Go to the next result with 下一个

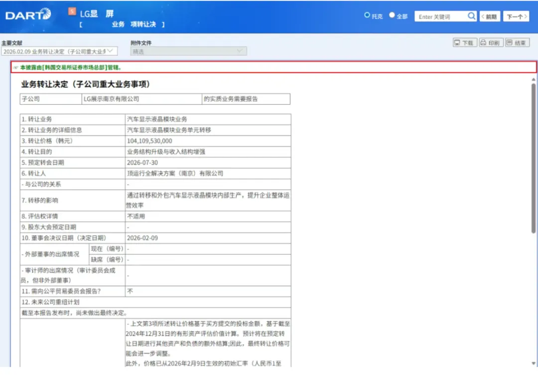[x=516, y=16]
